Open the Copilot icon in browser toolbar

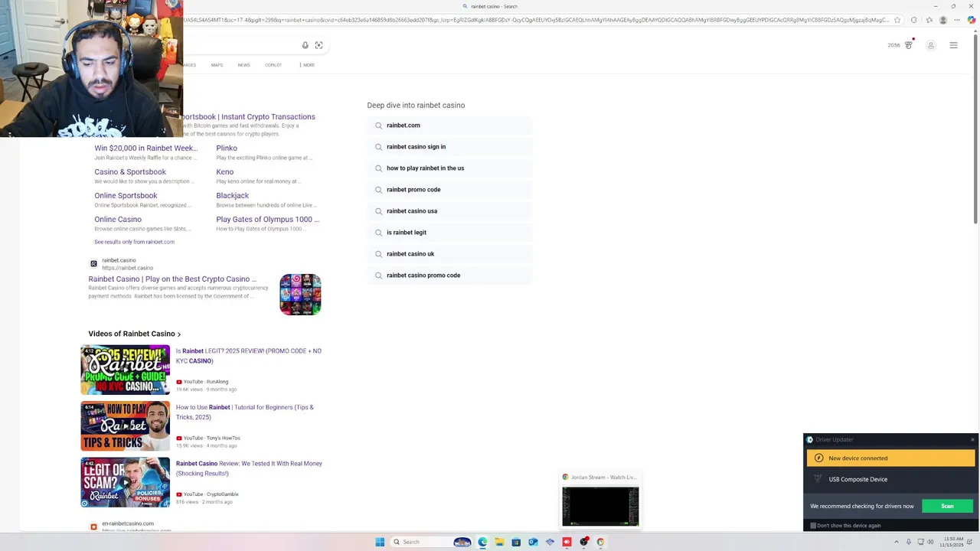point(972,20)
